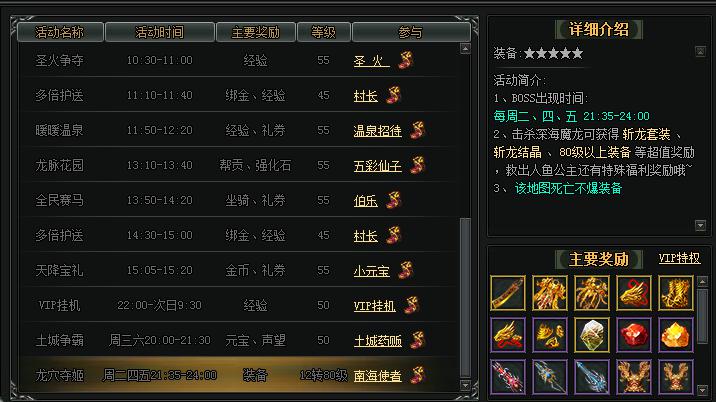
Task: Click the activity list scroll-down arrow
Action: point(465,385)
